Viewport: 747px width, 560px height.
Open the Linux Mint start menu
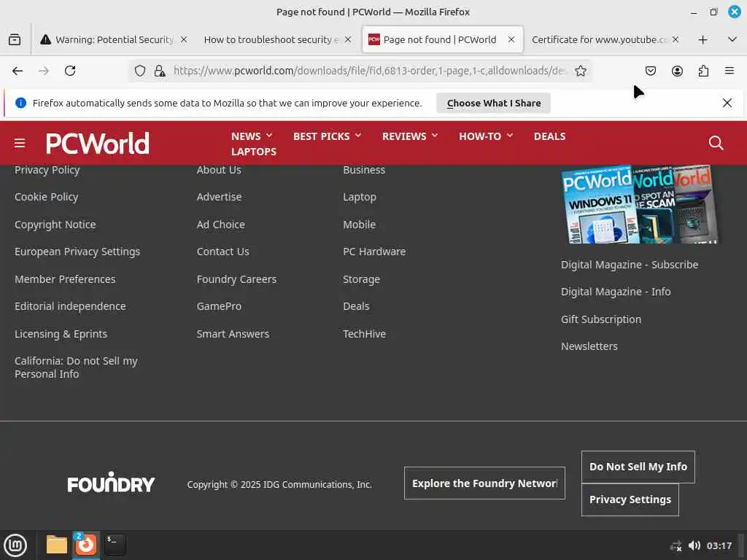(16, 545)
